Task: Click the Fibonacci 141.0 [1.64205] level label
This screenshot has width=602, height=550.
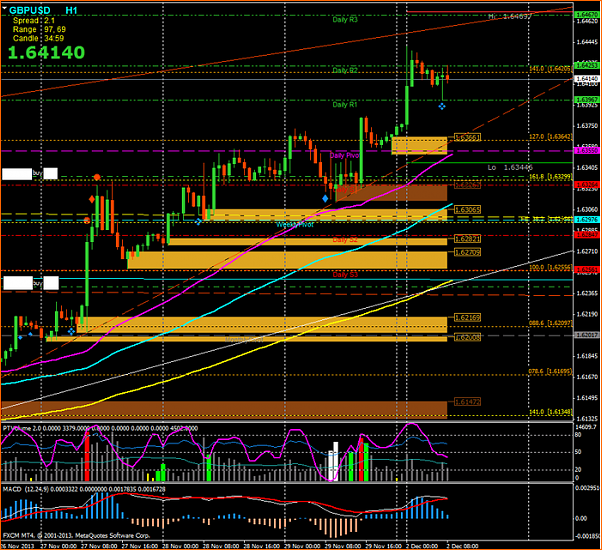Action: 551,69
